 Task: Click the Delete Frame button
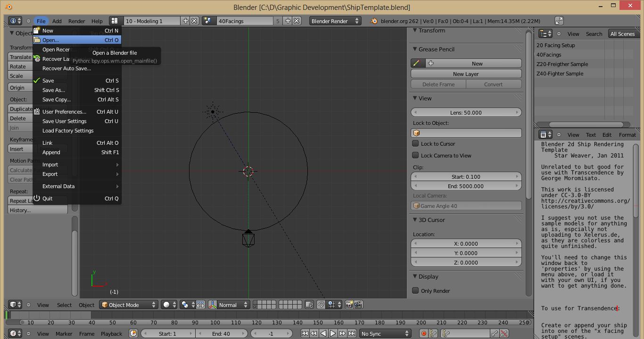(x=438, y=84)
